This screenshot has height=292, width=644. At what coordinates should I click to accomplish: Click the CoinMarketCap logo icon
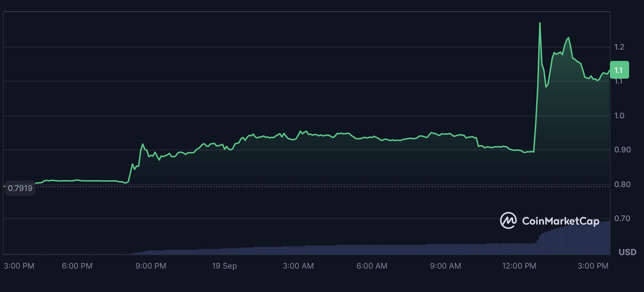pyautogui.click(x=508, y=220)
